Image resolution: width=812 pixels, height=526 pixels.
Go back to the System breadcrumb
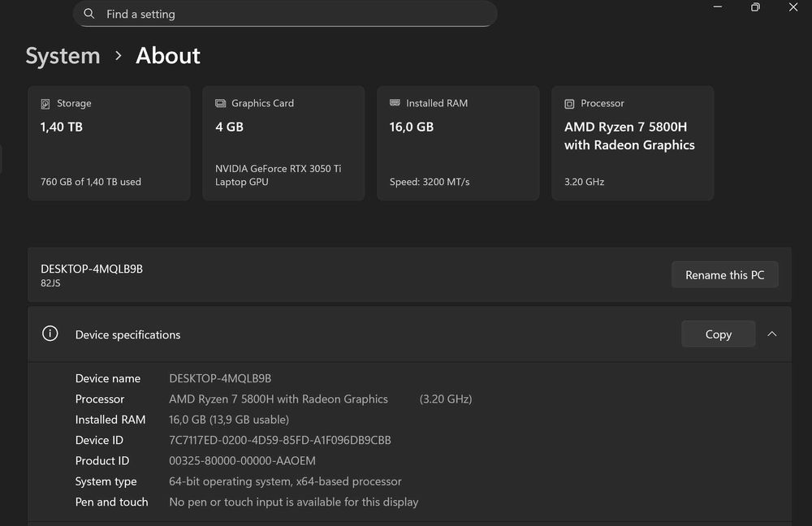pos(63,56)
